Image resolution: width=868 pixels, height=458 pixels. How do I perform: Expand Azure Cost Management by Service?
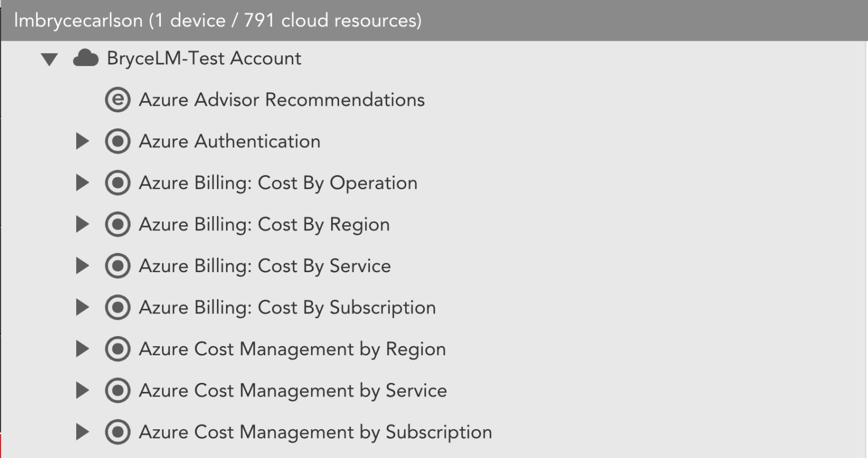coord(83,390)
